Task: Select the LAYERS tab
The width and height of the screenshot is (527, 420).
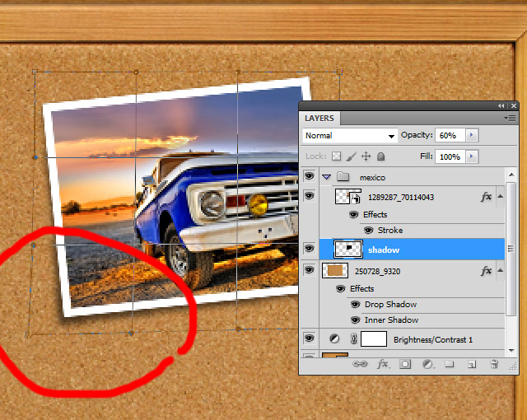Action: coord(319,119)
